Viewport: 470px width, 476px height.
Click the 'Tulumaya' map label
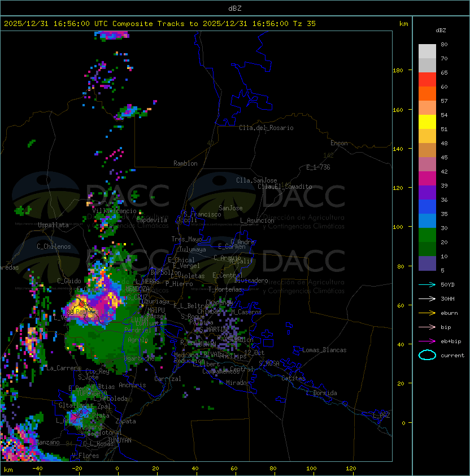coord(193,249)
